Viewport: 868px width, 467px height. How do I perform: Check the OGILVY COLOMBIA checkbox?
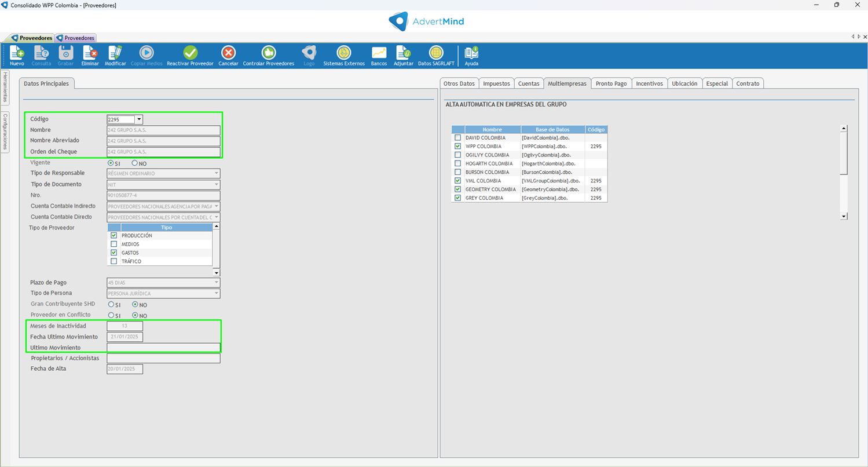click(458, 155)
